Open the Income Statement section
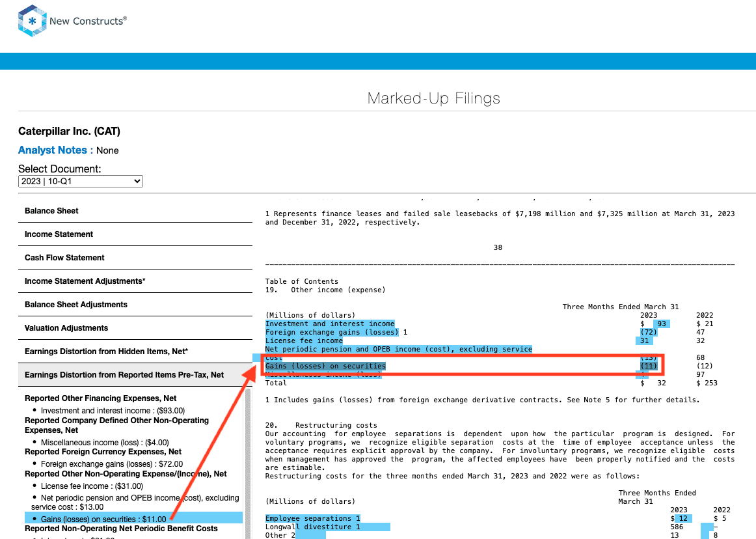756x539 pixels. tap(135, 234)
